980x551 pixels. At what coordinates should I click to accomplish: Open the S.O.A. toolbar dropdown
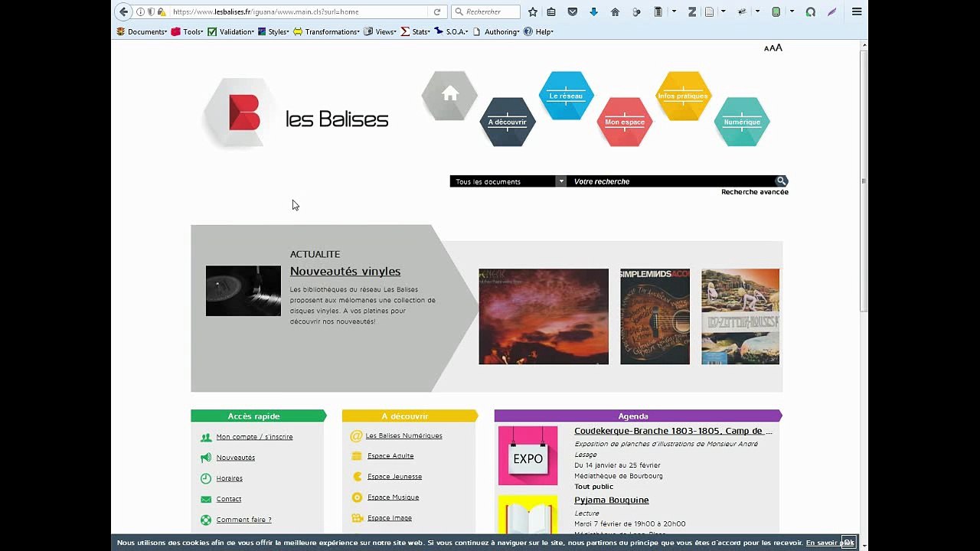click(452, 31)
